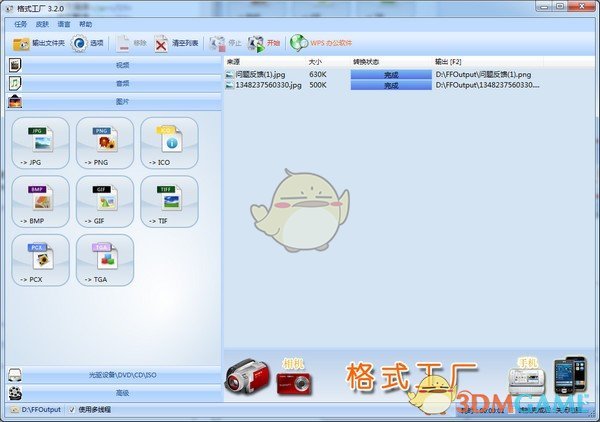The height and width of the screenshot is (422, 600).
Task: Pick the TIF conversion icon
Action: 168,201
